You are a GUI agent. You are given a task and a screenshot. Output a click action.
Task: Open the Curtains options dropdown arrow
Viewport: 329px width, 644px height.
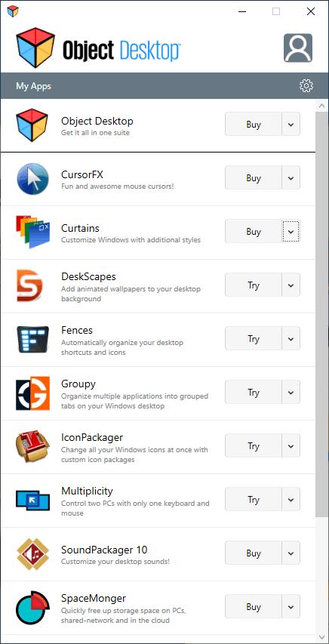click(x=291, y=232)
